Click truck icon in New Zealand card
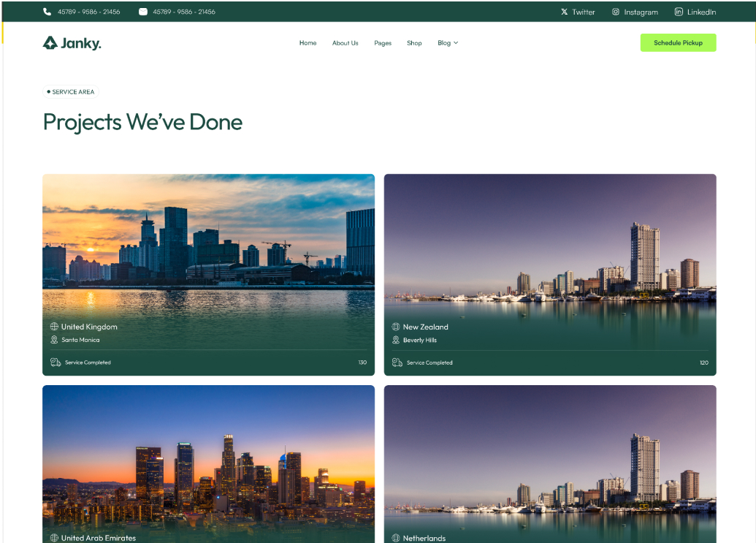Screen dimensions: 756x543 (397, 362)
